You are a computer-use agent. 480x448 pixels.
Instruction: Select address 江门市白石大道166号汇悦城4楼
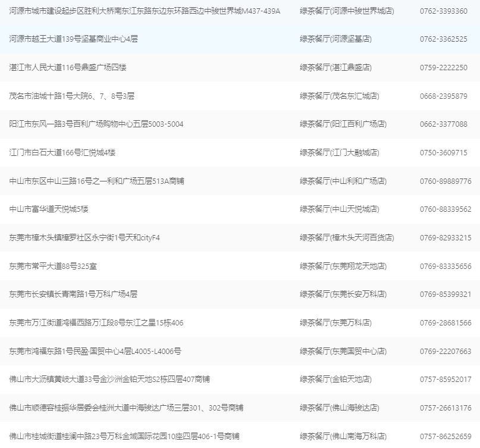tap(62, 152)
